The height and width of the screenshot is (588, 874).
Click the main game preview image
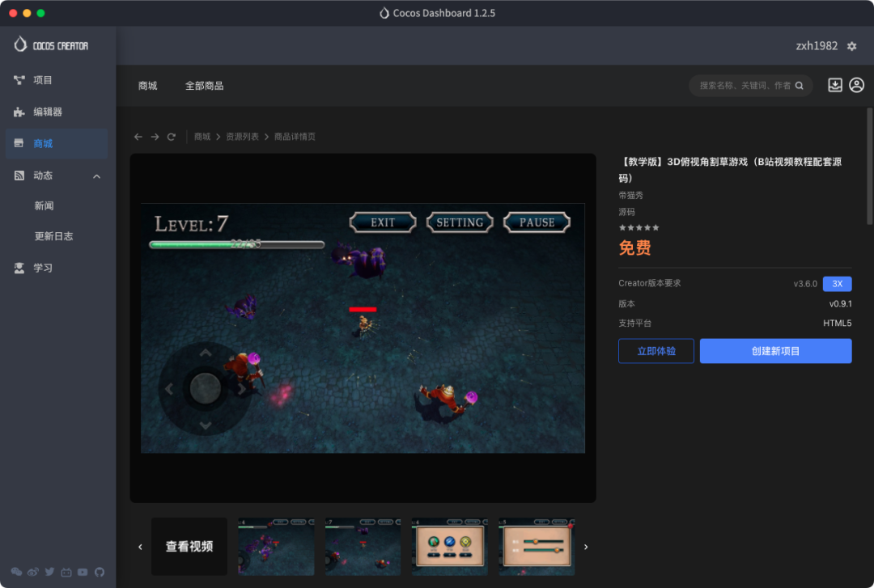click(363, 328)
